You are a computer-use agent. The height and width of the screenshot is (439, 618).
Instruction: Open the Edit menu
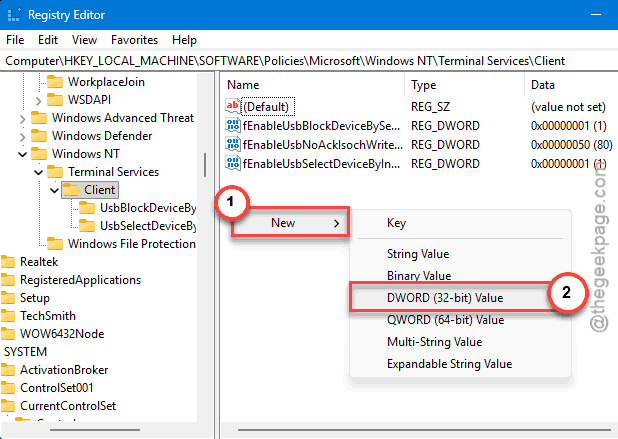(48, 40)
